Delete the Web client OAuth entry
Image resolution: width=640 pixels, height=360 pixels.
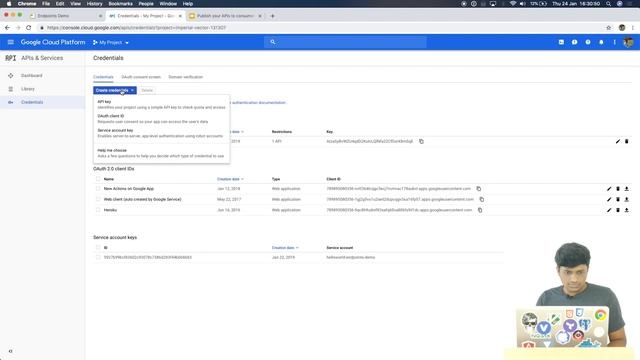tap(618, 199)
